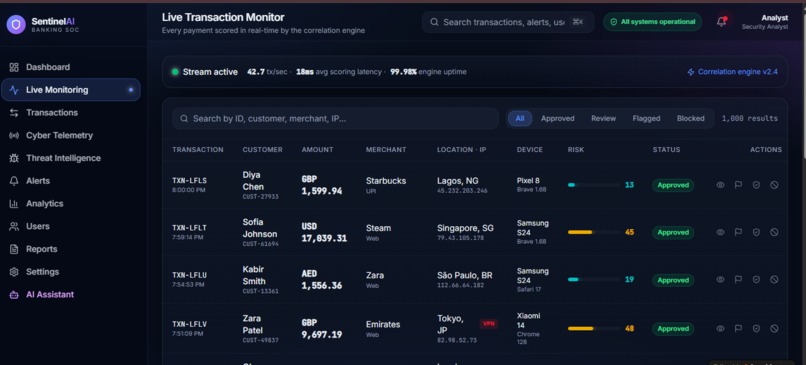Click the risk bar showing 13

coord(594,185)
